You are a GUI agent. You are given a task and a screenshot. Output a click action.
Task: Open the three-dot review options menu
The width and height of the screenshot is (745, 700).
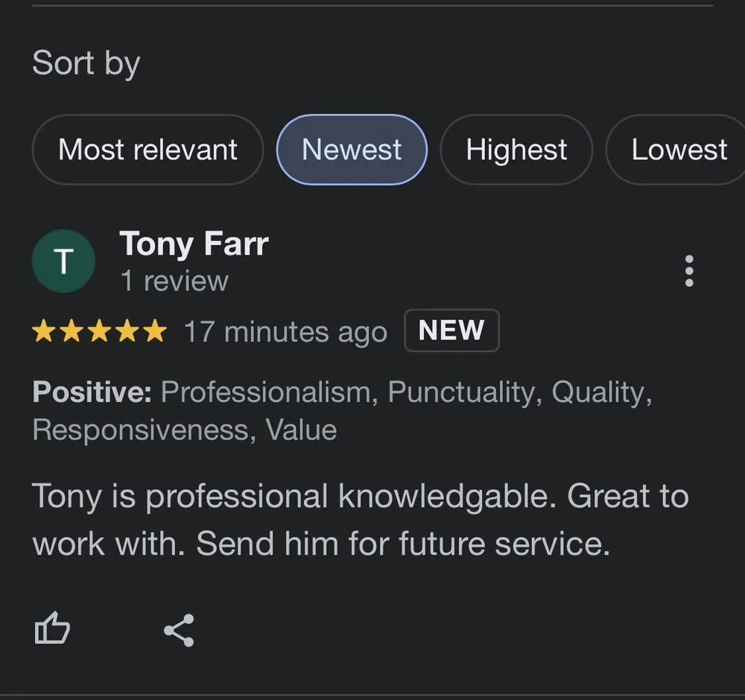point(689,271)
